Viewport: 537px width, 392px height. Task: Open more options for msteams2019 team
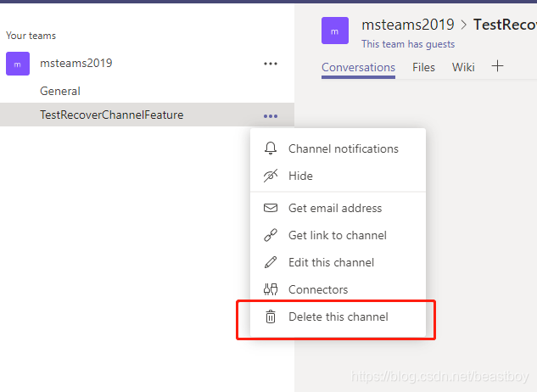271,64
